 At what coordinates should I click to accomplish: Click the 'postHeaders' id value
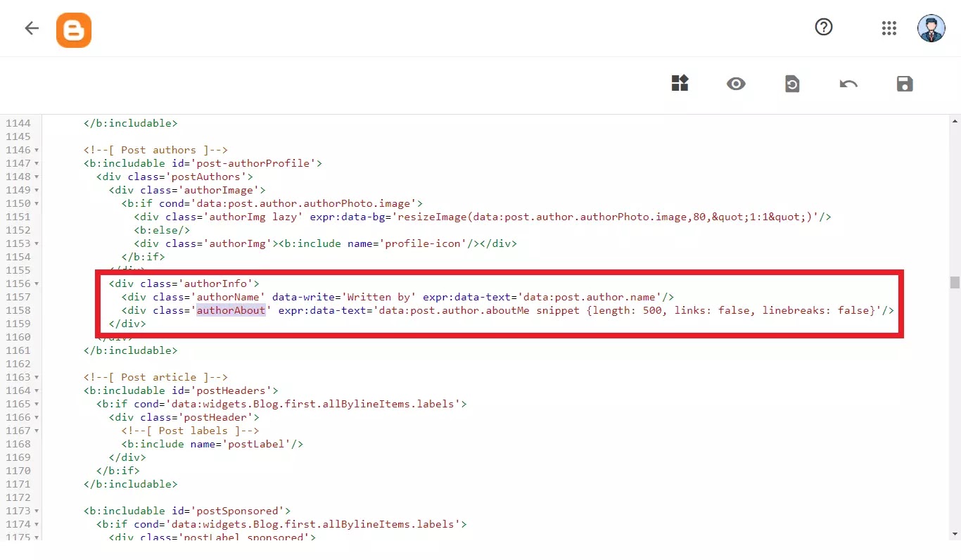click(231, 390)
